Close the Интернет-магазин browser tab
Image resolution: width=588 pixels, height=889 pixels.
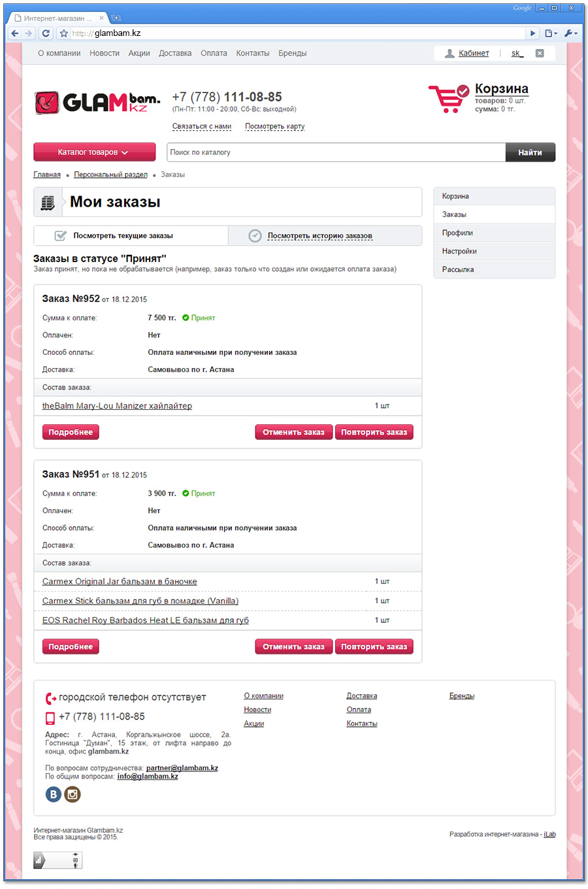click(x=101, y=18)
